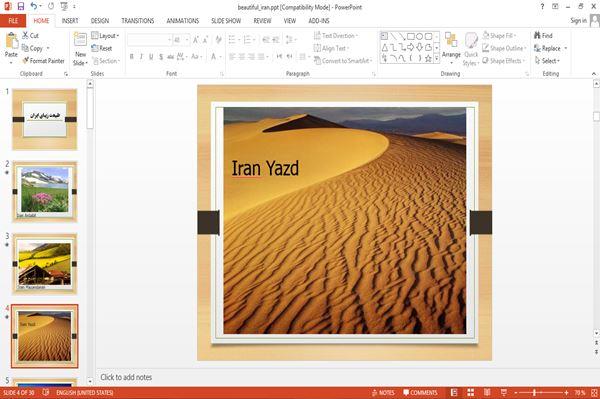Select the oval shape in the shapes gallery
Screen dimensions: 600x399
tap(419, 36)
